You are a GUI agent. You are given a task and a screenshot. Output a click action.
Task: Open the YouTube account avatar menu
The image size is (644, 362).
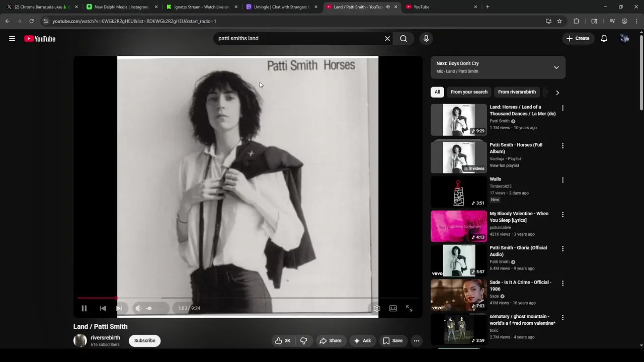[624, 39]
